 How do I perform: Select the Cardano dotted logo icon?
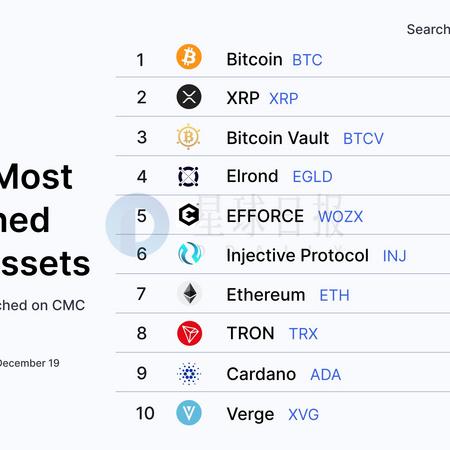pyautogui.click(x=189, y=374)
